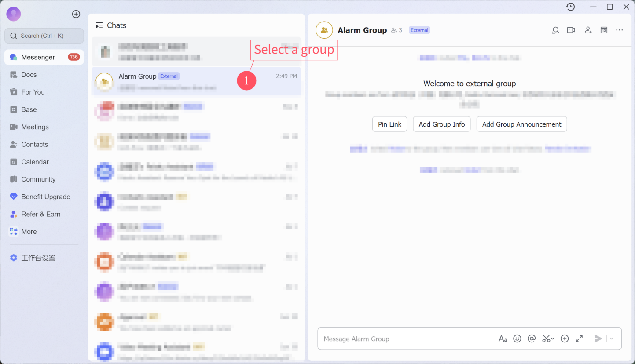The height and width of the screenshot is (364, 635).
Task: Collapse the Chats list filter icon
Action: (x=99, y=25)
